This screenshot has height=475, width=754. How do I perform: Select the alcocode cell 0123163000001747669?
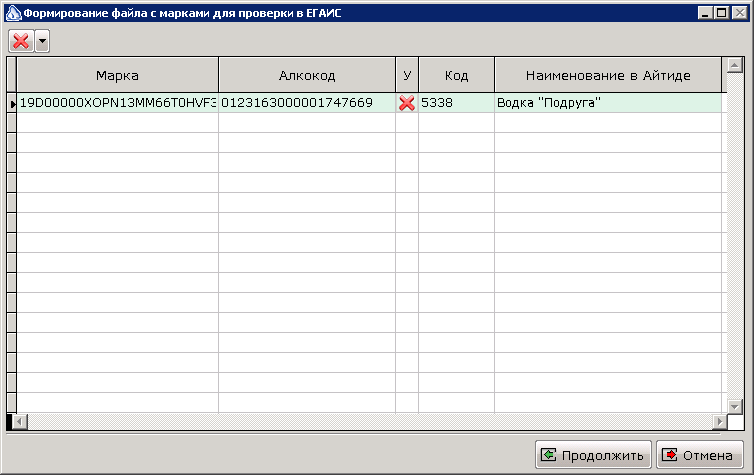[307, 102]
